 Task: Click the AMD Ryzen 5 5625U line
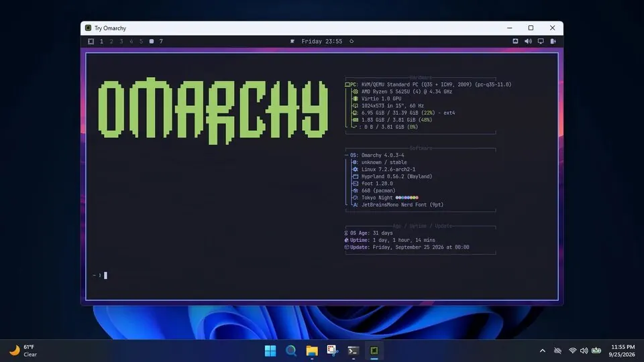point(402,92)
